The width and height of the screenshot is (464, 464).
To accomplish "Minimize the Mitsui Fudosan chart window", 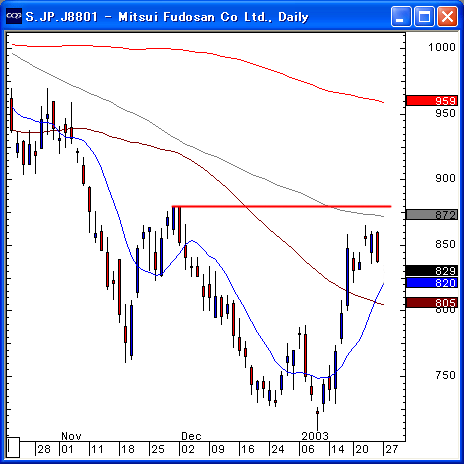I will (401, 16).
